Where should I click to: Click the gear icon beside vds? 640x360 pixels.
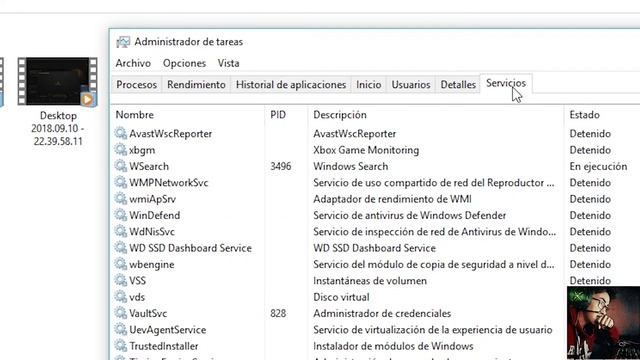point(121,297)
